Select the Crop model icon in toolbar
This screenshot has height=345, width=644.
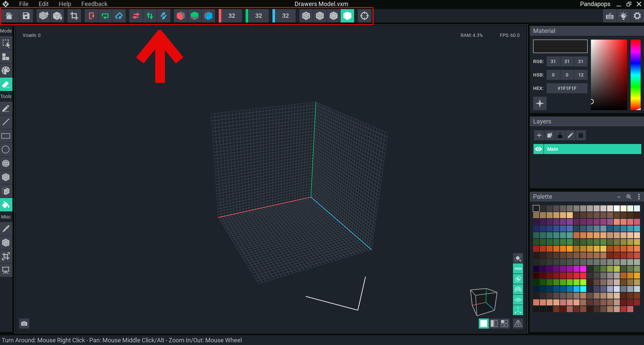(x=74, y=16)
